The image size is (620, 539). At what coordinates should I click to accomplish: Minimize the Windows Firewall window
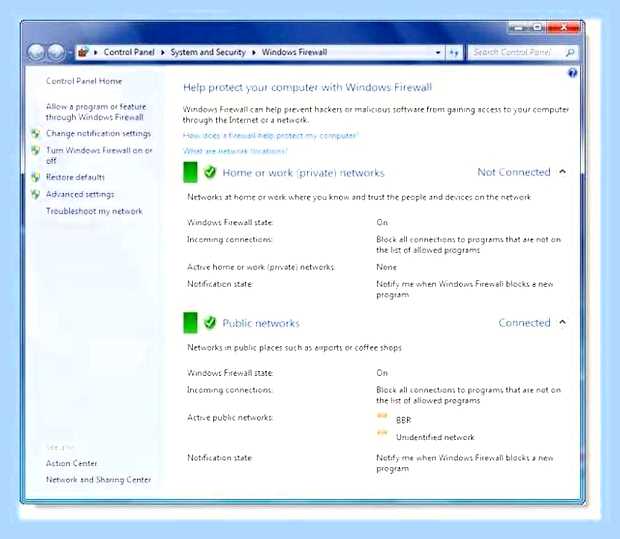pos(517,28)
